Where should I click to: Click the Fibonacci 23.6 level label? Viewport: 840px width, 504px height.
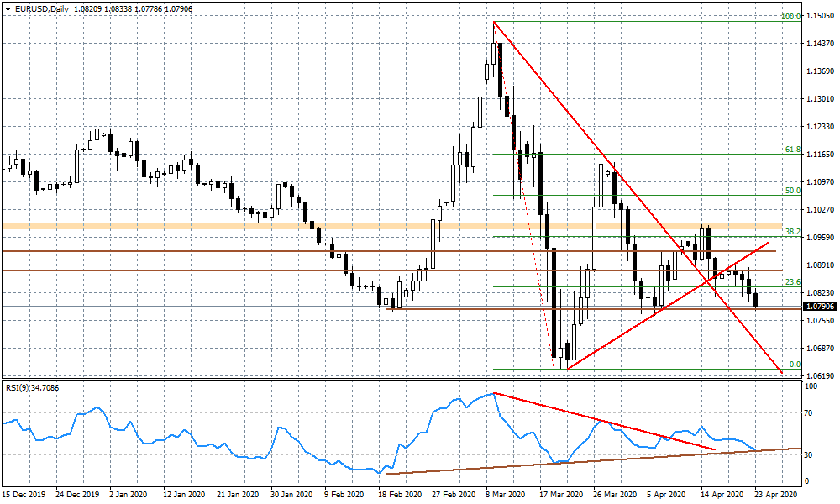793,282
